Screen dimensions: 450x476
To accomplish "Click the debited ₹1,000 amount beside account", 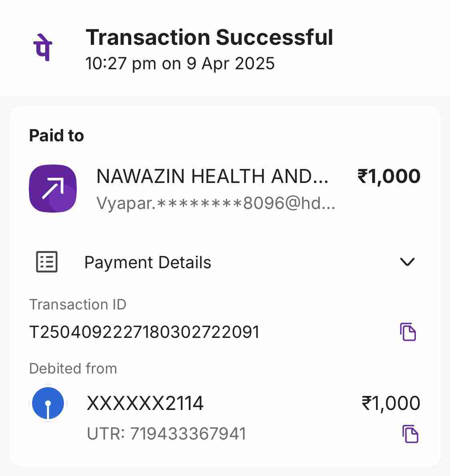I will coord(391,403).
